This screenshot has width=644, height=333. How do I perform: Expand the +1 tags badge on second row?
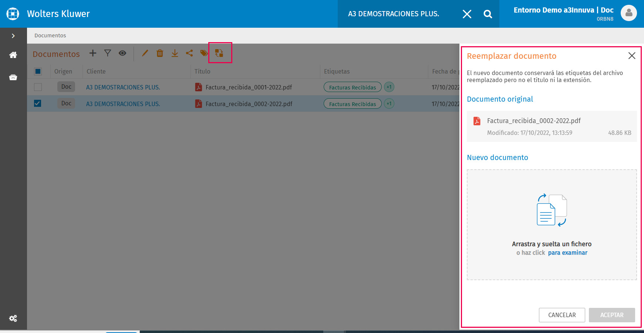tap(389, 104)
